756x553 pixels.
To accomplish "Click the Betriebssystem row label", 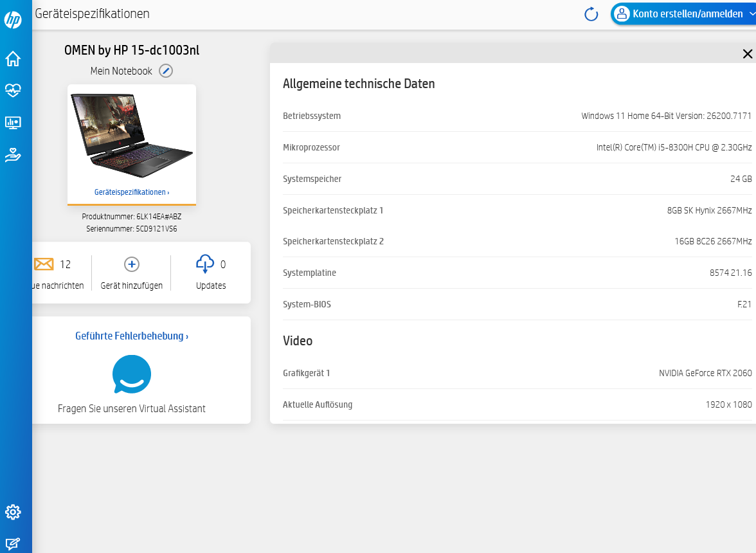I will (x=311, y=116).
